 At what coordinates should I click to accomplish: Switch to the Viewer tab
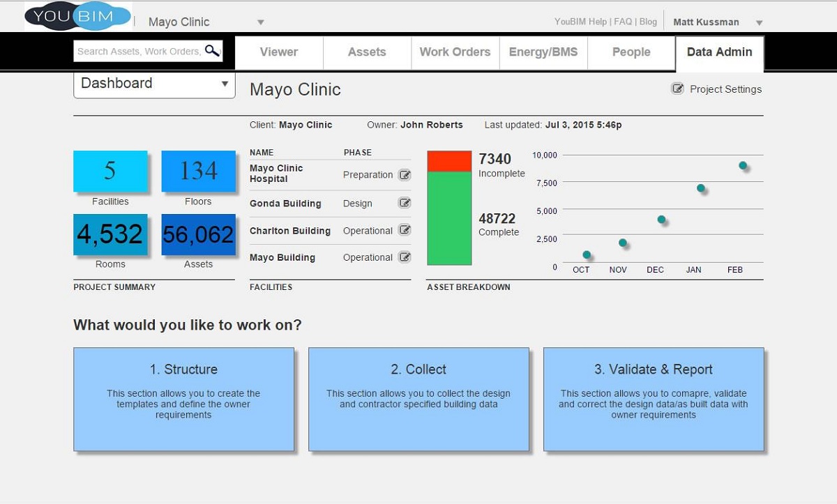coord(279,52)
